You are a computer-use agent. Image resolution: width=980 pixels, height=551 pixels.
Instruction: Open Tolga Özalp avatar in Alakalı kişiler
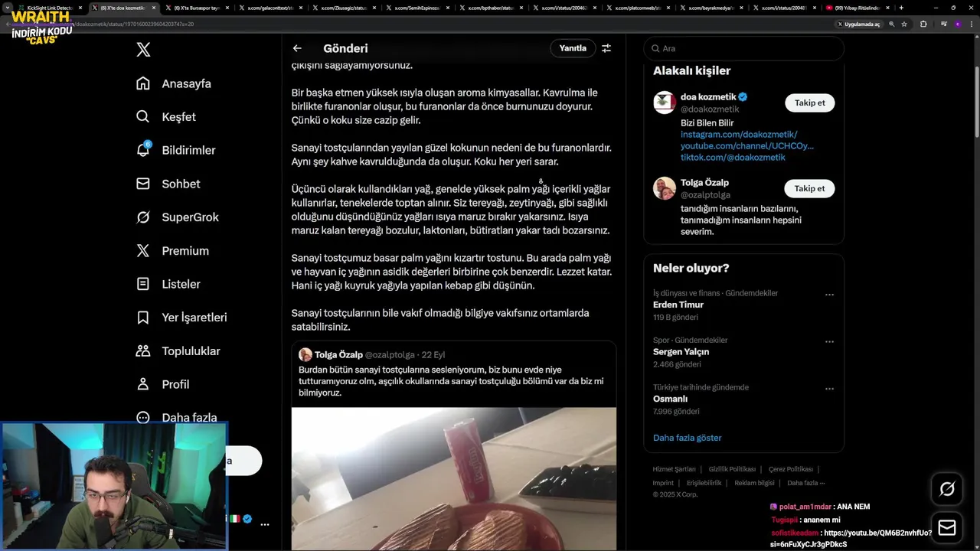(665, 188)
